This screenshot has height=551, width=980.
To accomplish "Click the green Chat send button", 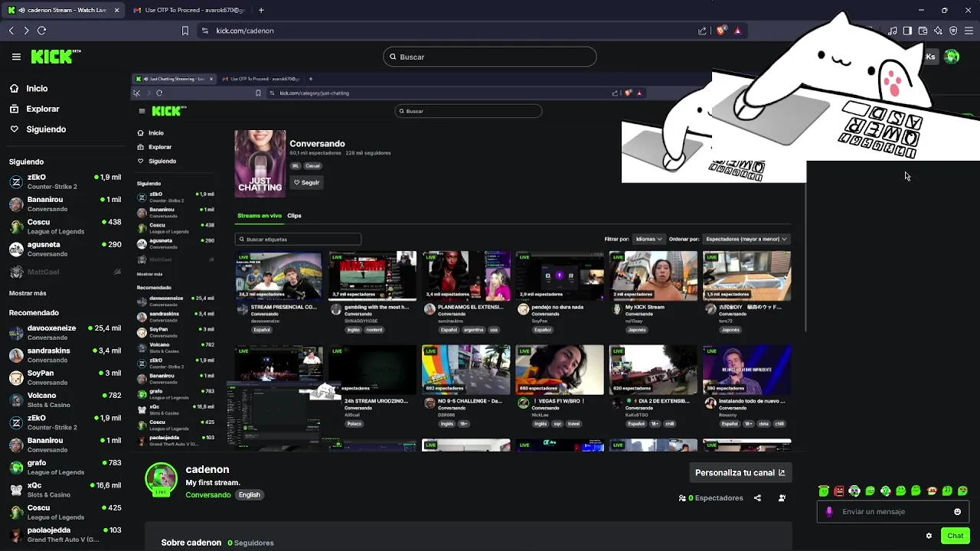I will tap(955, 536).
